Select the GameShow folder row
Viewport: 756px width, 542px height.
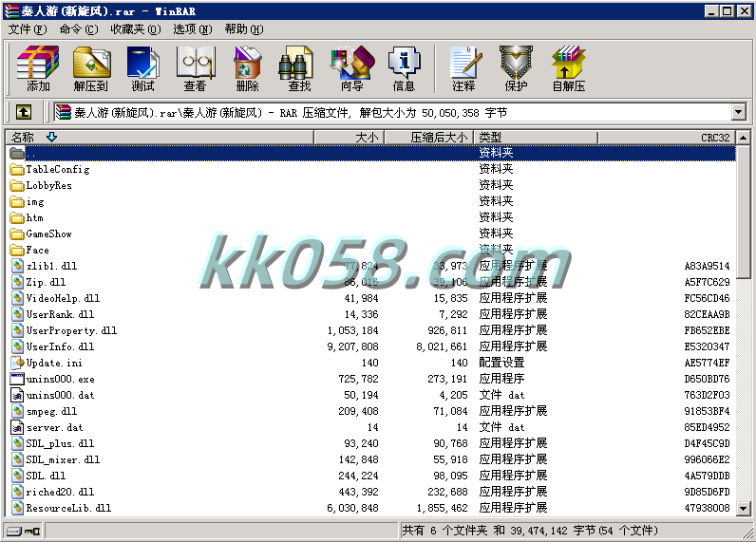pos(371,234)
